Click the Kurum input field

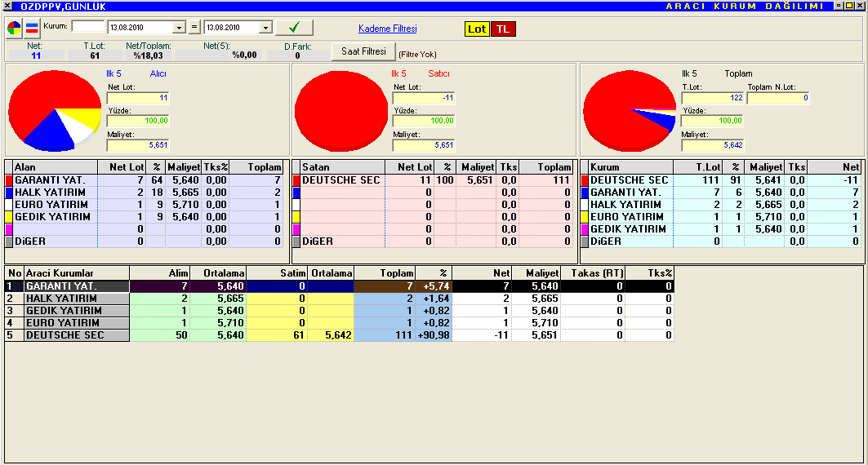tap(88, 27)
